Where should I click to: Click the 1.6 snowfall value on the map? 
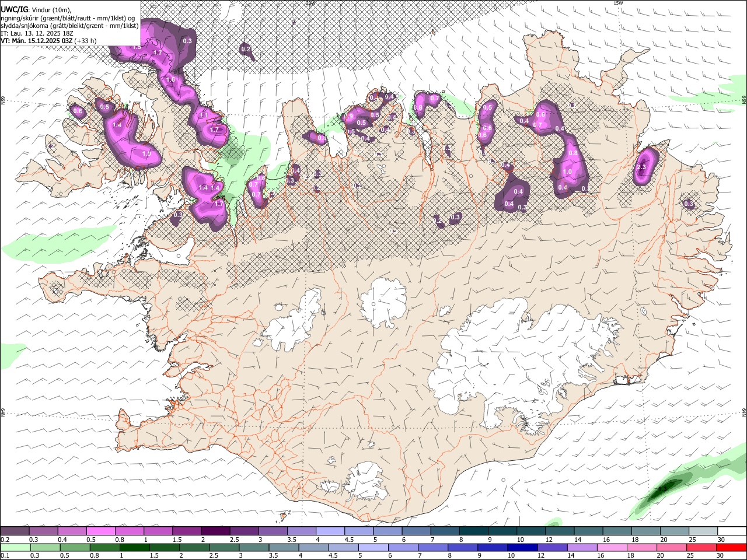point(170,79)
